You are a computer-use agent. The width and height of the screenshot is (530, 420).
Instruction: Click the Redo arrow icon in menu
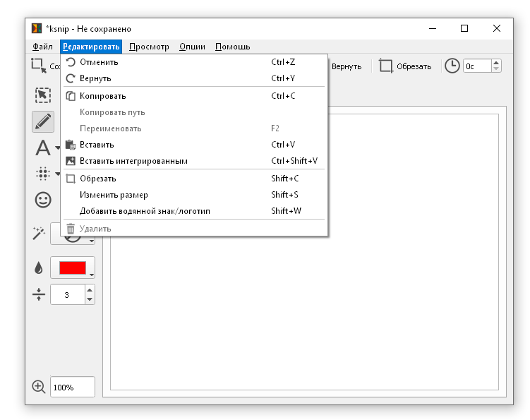point(71,78)
